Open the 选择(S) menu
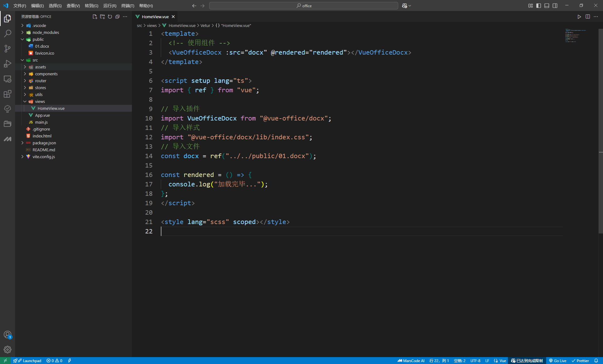 coord(55,6)
